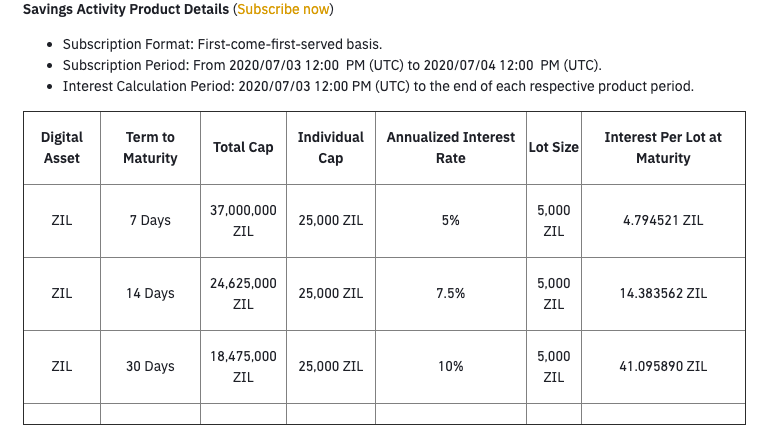Select the 7 Days term cell

tap(150, 221)
